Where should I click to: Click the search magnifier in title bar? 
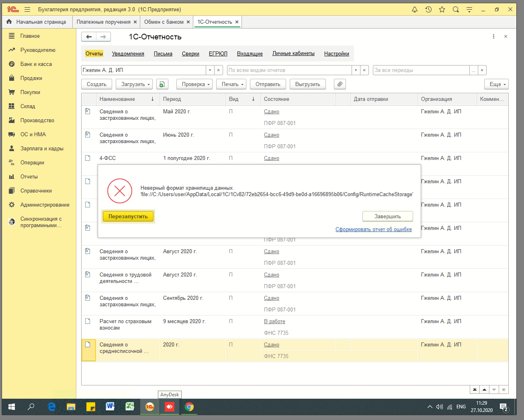point(456,9)
